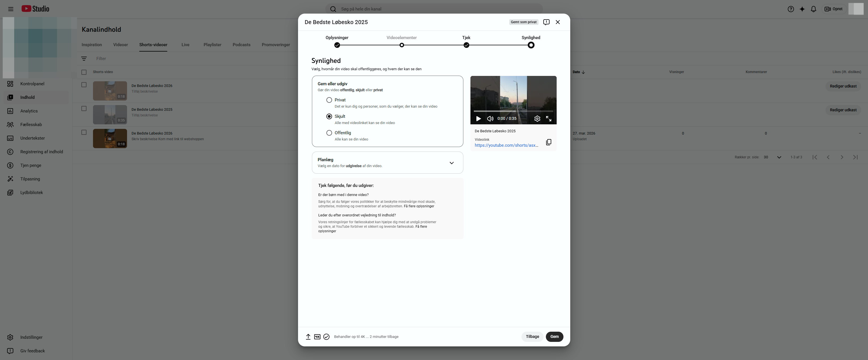
Task: Click the send feedback icon in dialog header
Action: point(546,22)
